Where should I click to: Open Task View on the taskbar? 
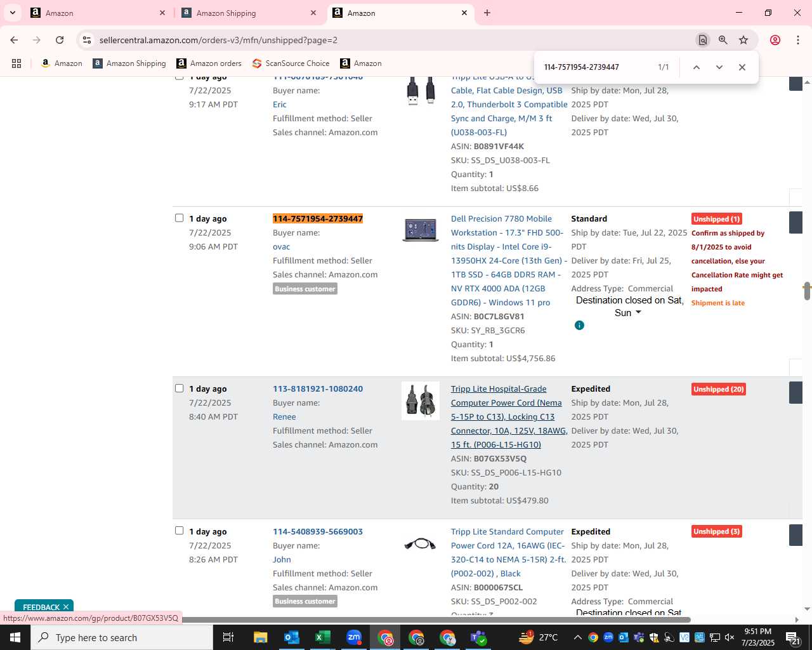point(228,637)
